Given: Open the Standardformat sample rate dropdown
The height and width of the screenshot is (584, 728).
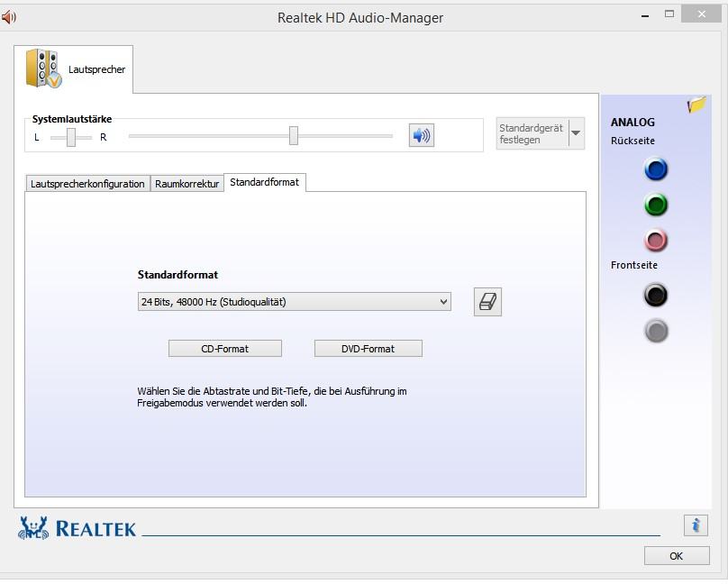Looking at the screenshot, I should (x=295, y=302).
